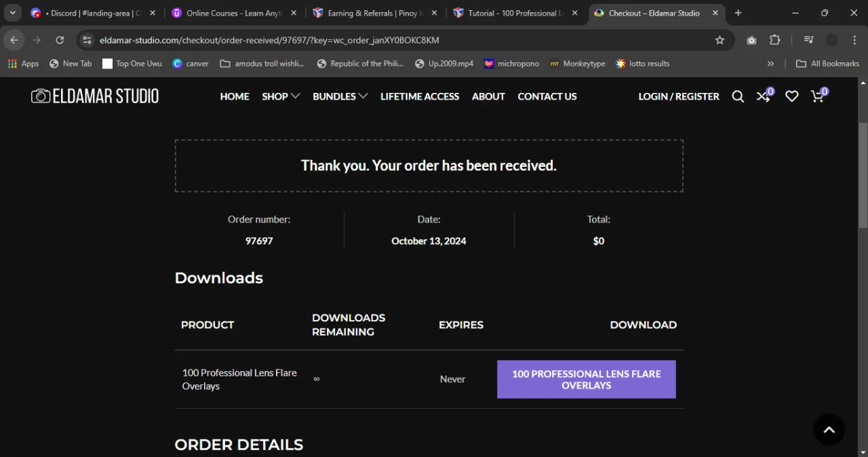The width and height of the screenshot is (868, 457).
Task: Click the EXPIRES column header
Action: coord(461,325)
